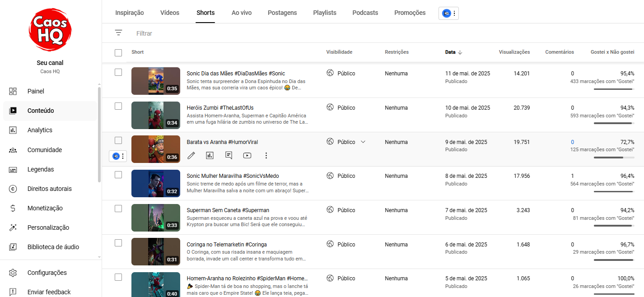Click the Biblioteca de áudio icon

(x=13, y=247)
